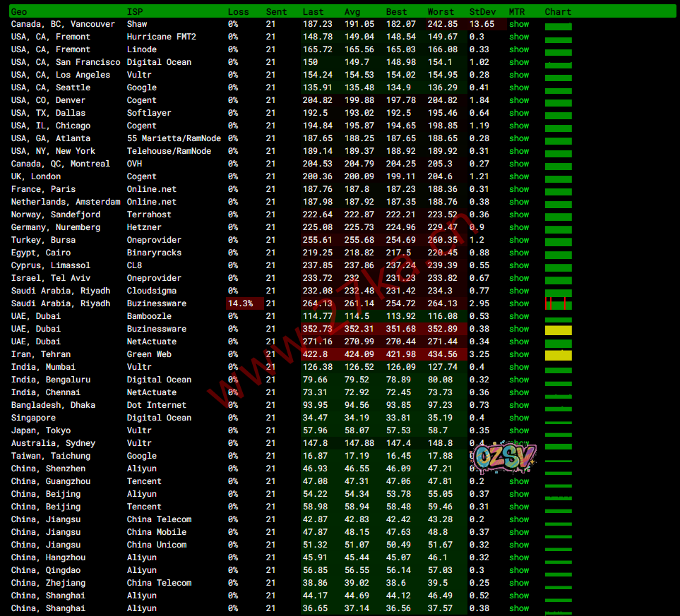Open MTR for Vultr Mumbai
The height and width of the screenshot is (616, 680).
(x=519, y=367)
